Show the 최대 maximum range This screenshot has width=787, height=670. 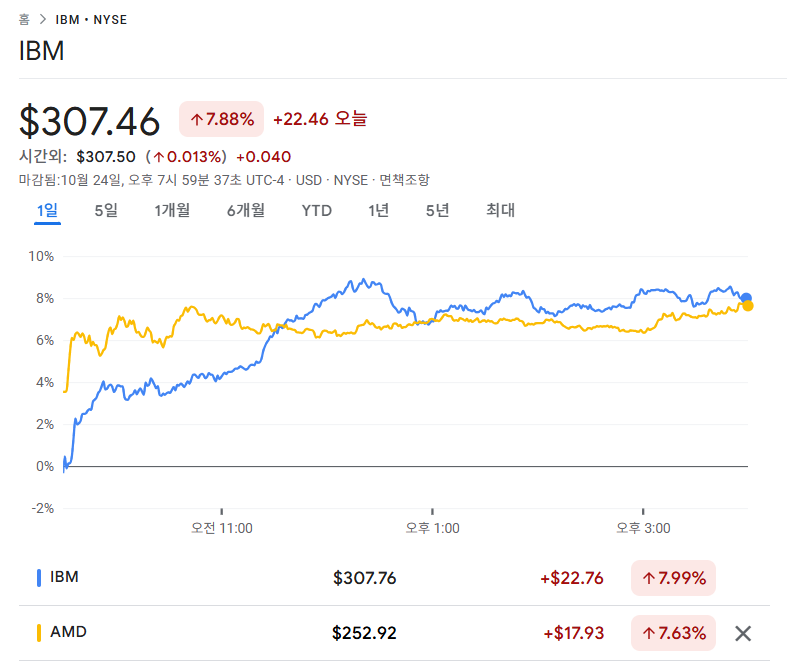coord(500,210)
